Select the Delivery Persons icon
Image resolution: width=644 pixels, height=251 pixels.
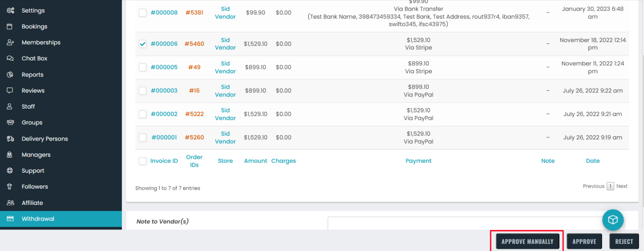10,139
